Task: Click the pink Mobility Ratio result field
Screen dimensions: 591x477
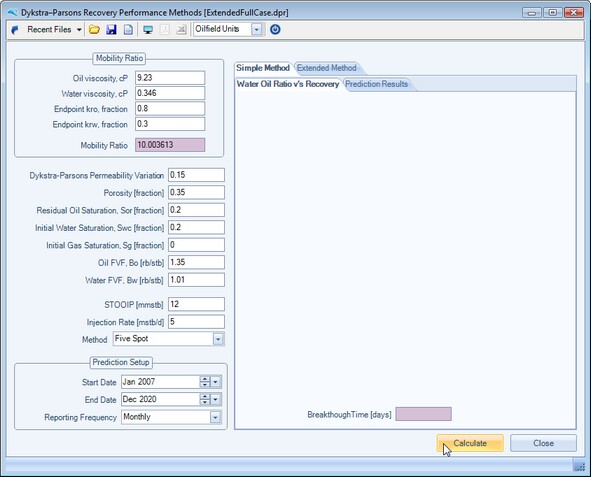Action: coord(170,145)
